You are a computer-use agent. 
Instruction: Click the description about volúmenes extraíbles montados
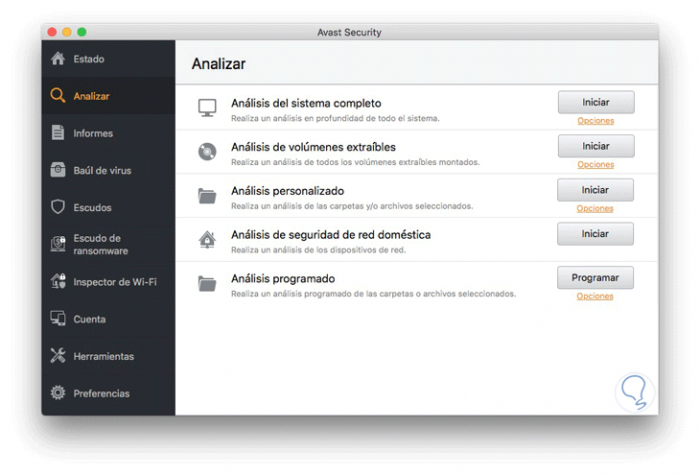pyautogui.click(x=355, y=162)
